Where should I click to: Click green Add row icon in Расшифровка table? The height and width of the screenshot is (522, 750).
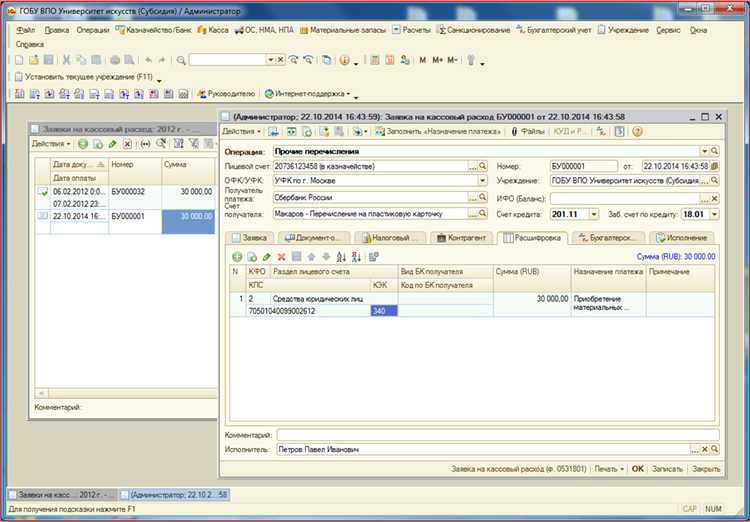pos(237,257)
